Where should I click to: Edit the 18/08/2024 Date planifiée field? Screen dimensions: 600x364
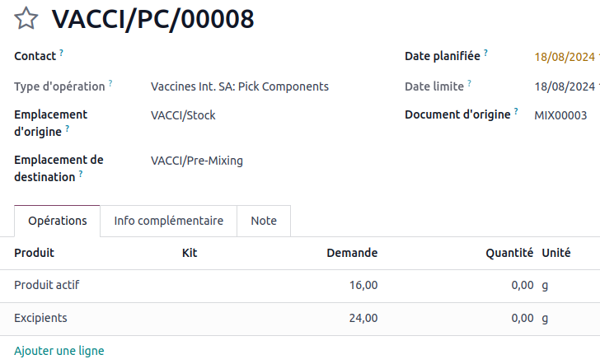565,58
